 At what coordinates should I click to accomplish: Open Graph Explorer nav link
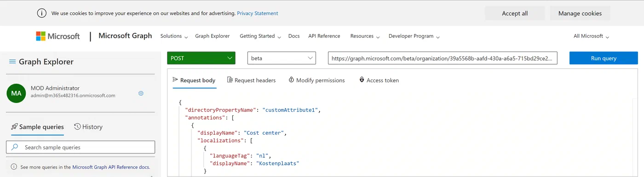tap(213, 36)
